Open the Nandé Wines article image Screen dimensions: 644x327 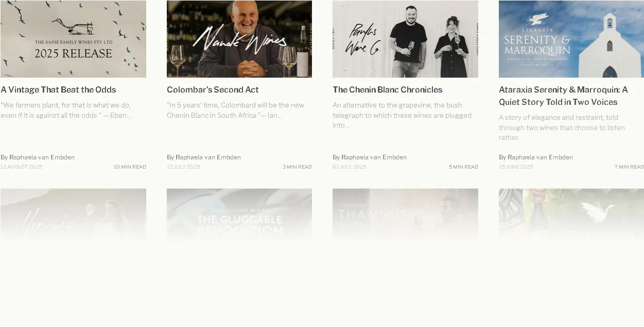[239, 39]
